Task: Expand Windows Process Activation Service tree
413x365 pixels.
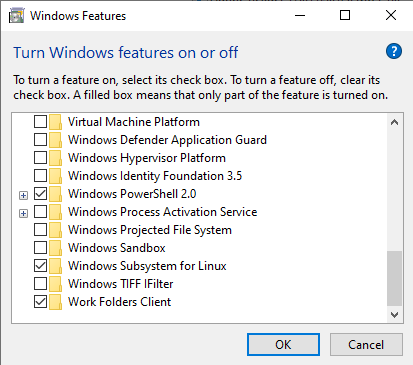Action: (23, 213)
